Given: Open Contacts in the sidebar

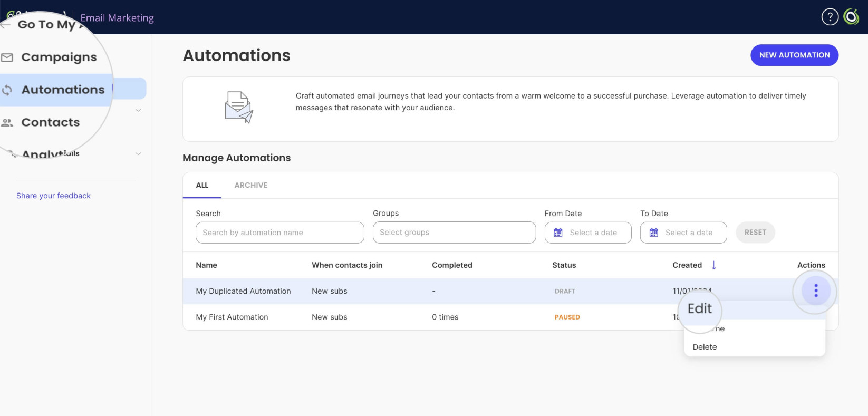Looking at the screenshot, I should (50, 122).
